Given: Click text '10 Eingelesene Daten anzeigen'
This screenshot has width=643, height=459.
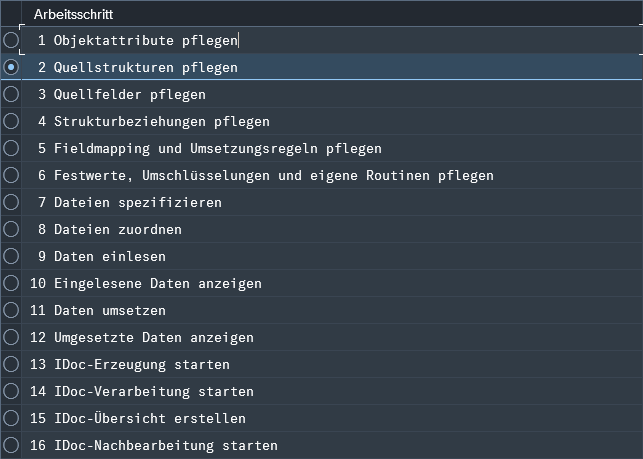Looking at the screenshot, I should [x=146, y=284].
